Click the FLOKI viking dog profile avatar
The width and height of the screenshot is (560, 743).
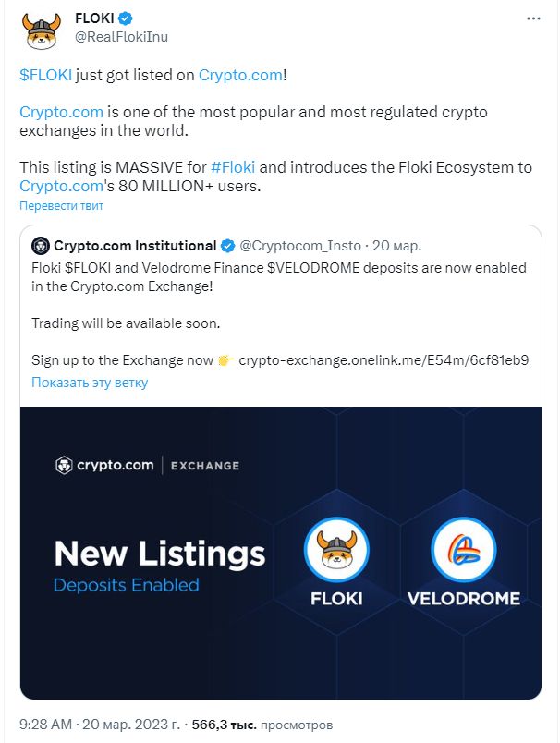click(42, 30)
